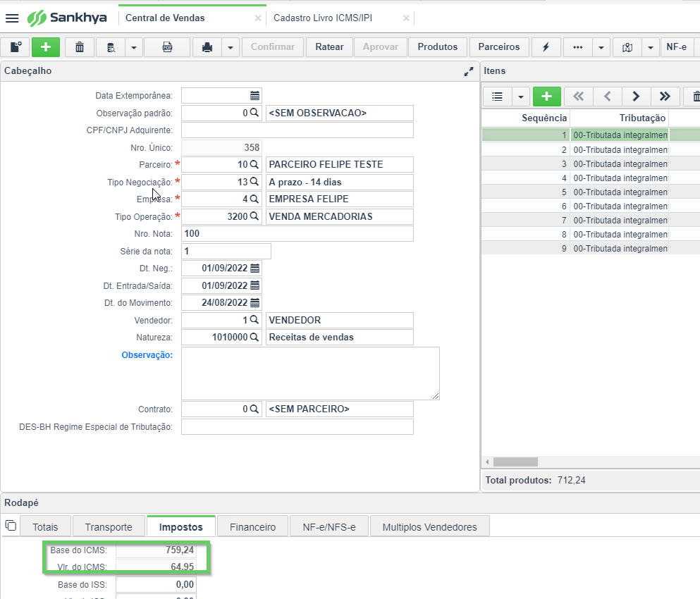Click the lightning bolt icon

546,47
